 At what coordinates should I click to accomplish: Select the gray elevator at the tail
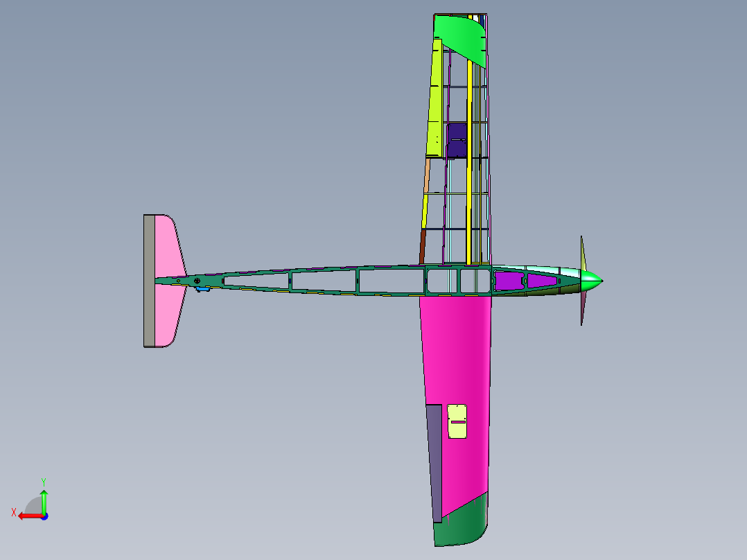(x=149, y=281)
